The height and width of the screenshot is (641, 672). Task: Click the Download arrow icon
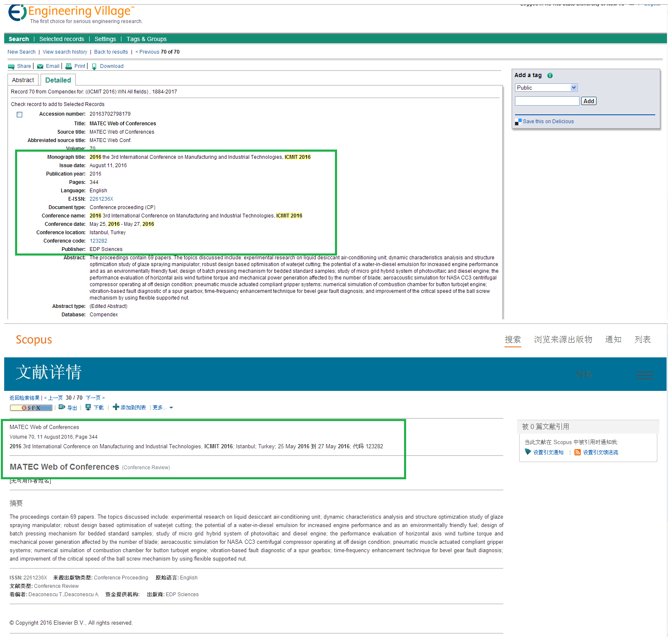click(x=94, y=67)
